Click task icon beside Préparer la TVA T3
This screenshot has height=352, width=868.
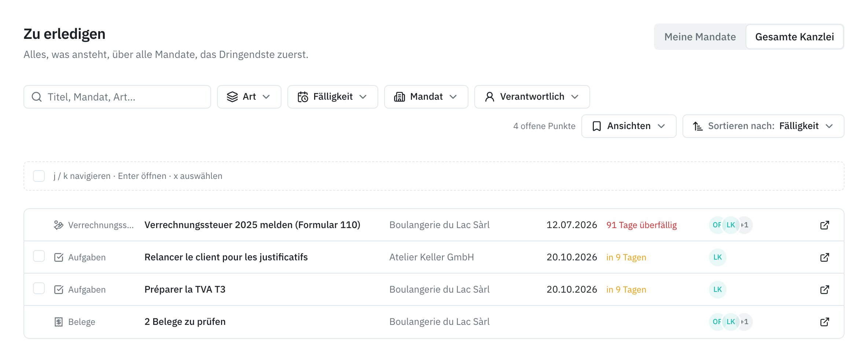point(59,290)
